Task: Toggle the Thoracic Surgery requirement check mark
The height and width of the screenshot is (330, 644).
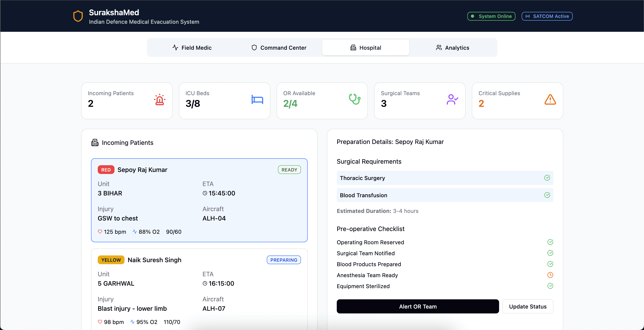Action: tap(547, 178)
